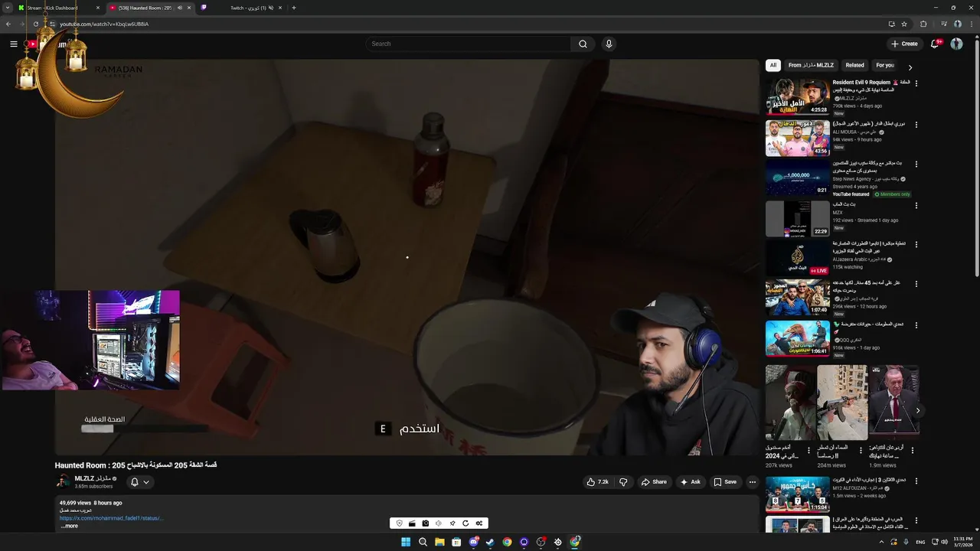The height and width of the screenshot is (551, 980).
Task: Open Steam from the taskbar
Action: (490, 542)
